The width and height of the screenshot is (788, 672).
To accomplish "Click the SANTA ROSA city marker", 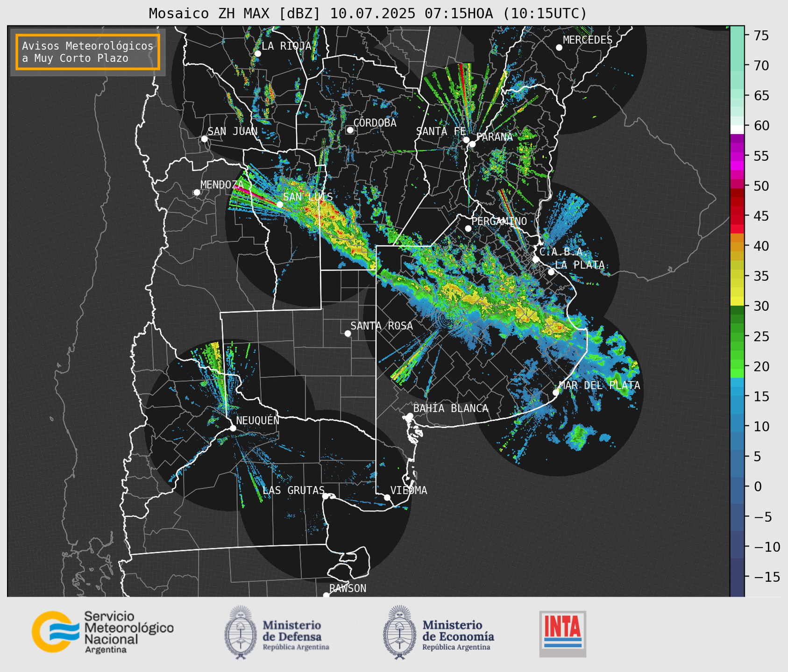I will coord(348,333).
